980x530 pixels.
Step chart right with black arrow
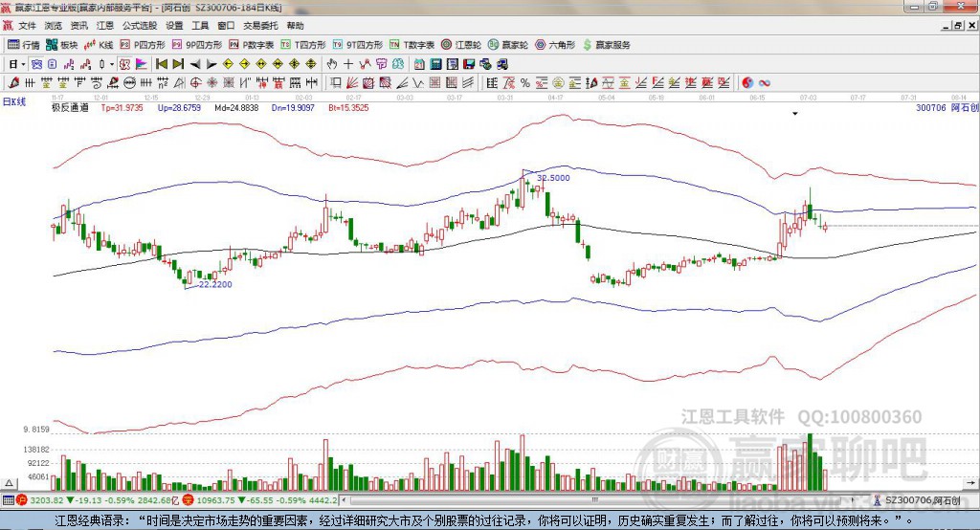pyautogui.click(x=212, y=64)
